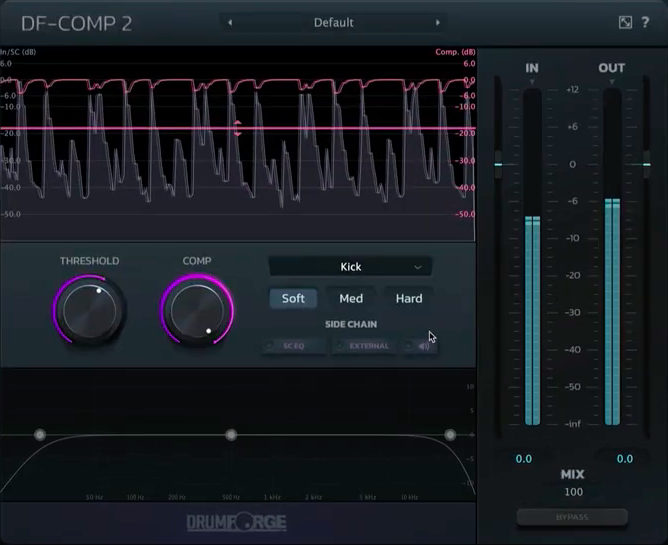This screenshot has height=545, width=668.
Task: Toggle the Bypass button
Action: (572, 517)
